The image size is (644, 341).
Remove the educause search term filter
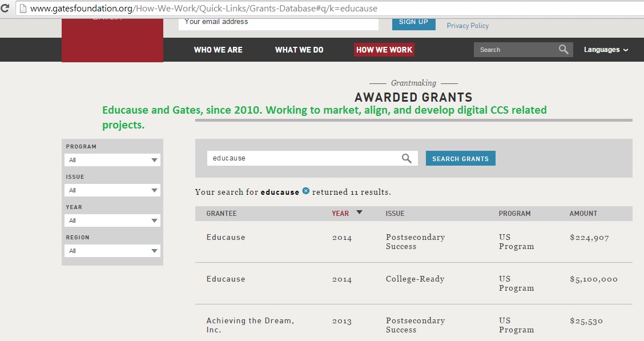[306, 191]
